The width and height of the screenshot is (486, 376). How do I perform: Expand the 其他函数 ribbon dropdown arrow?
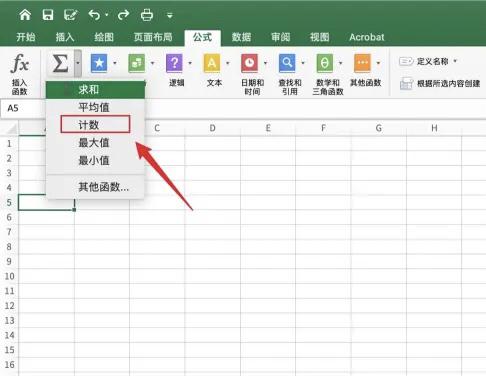[378, 63]
